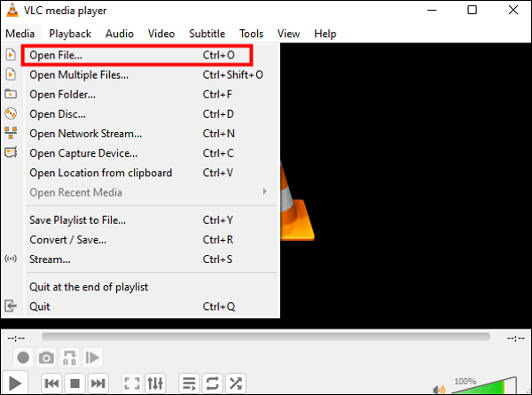Click elapsed time label on left

point(16,338)
